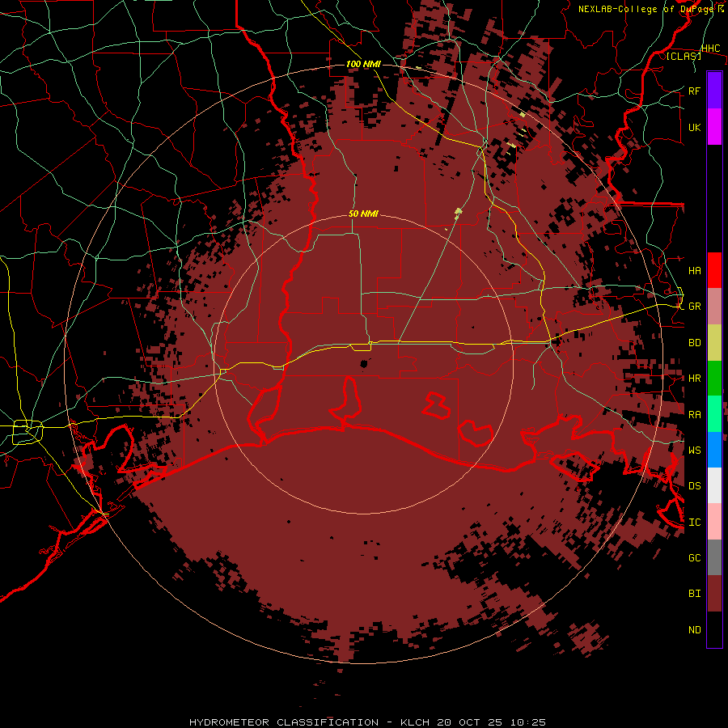Select the BD yellow-olive legend swatch
Image resolution: width=728 pixels, height=728 pixels.
click(x=714, y=343)
